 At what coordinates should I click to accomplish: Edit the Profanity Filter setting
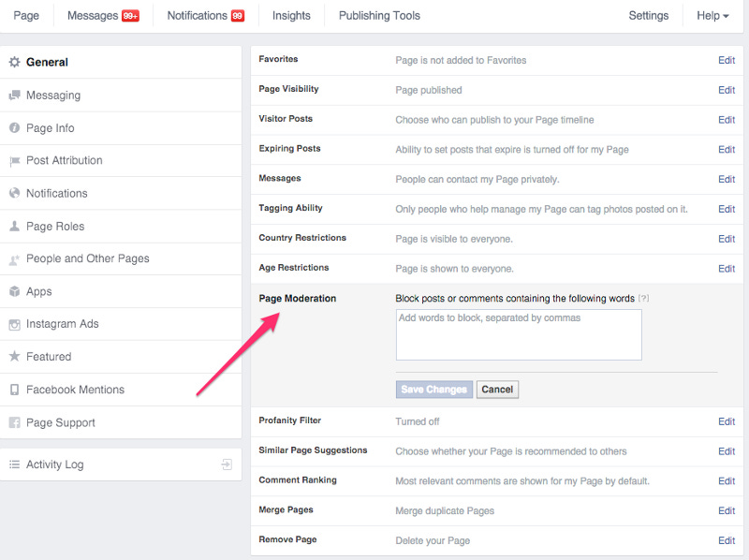pos(727,421)
